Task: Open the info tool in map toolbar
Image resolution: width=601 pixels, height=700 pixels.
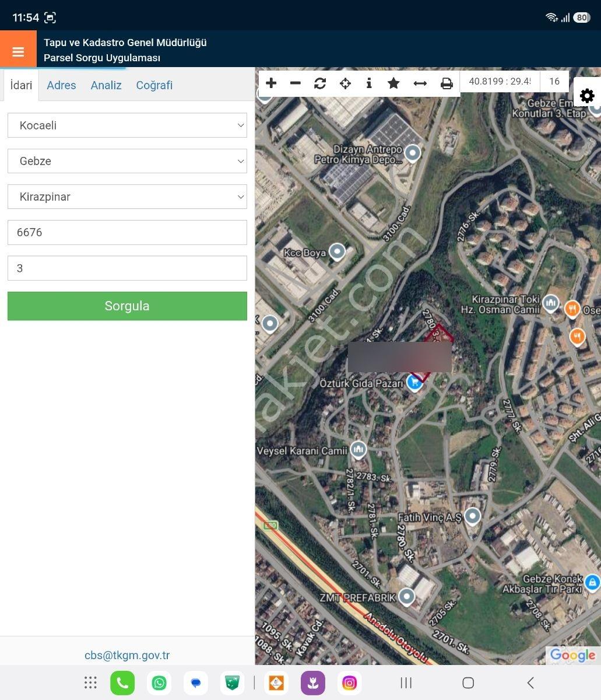Action: coord(369,83)
